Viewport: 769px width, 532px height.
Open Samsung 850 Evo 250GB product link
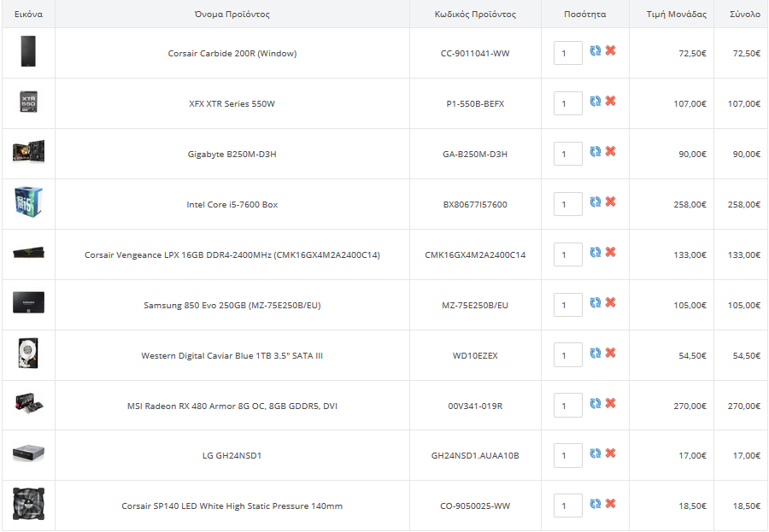(x=232, y=306)
